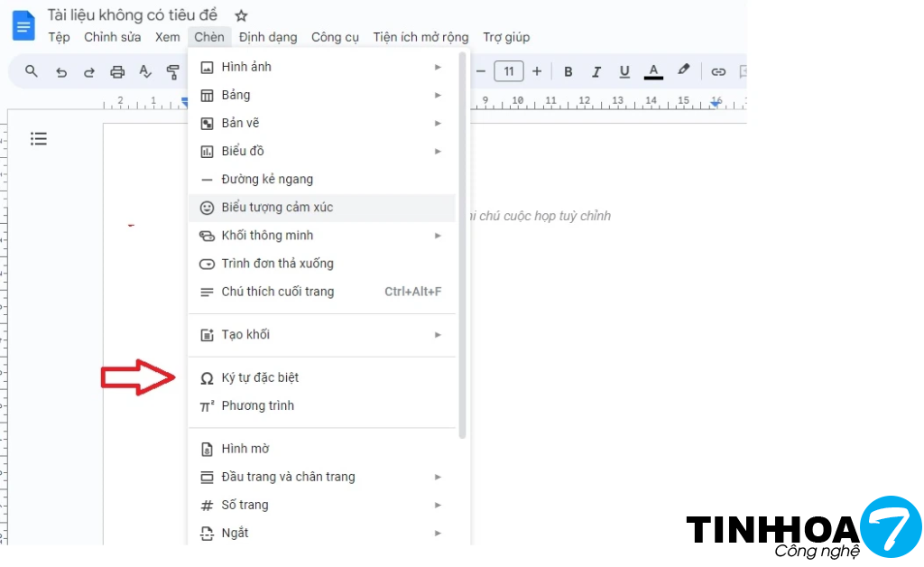
Task: Click the insert link icon
Action: click(718, 71)
